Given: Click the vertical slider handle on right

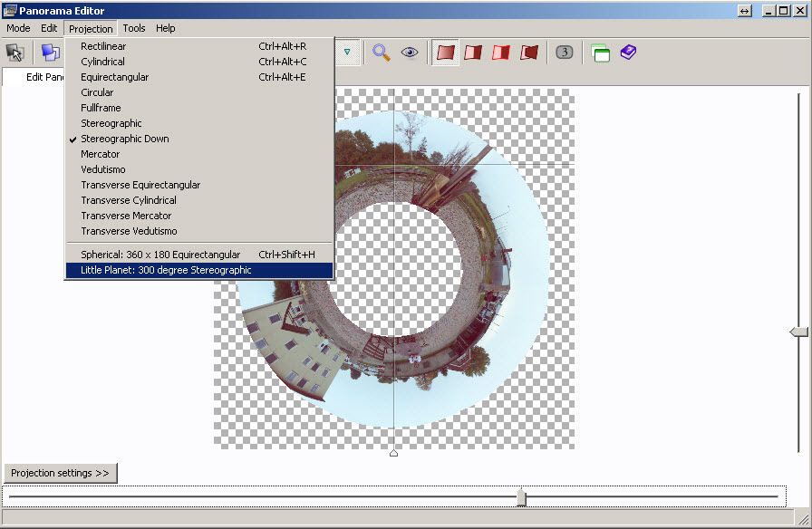Looking at the screenshot, I should coord(798,332).
